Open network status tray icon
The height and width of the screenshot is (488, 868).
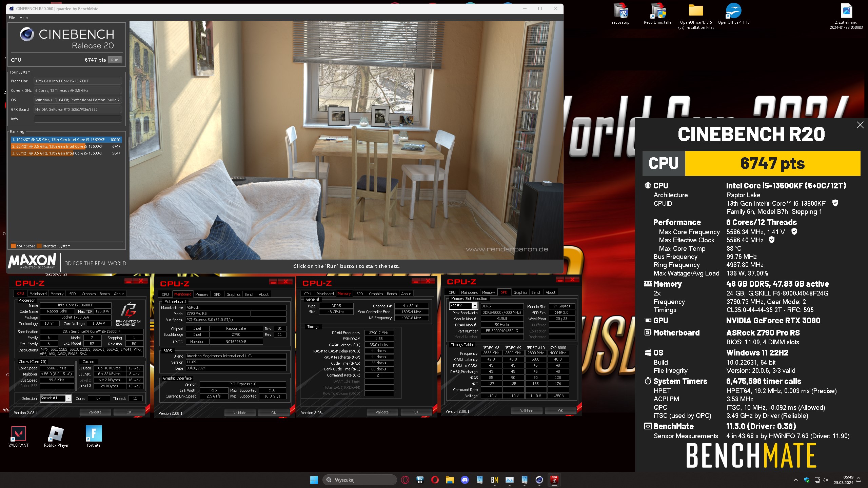[817, 480]
